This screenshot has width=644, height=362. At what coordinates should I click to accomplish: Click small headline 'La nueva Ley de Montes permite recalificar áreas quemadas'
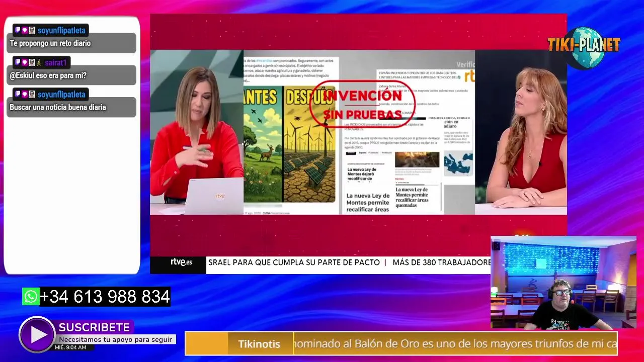pos(412,198)
